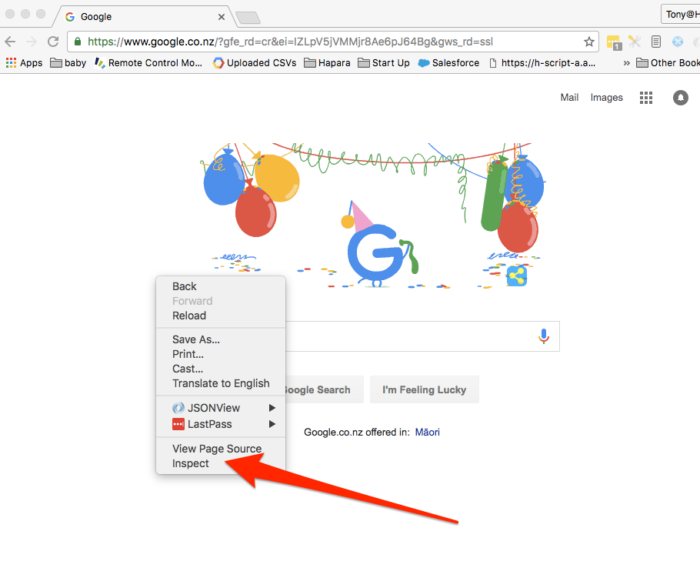Click the share icon on the doodle
The image size is (700, 588).
pyautogui.click(x=517, y=276)
